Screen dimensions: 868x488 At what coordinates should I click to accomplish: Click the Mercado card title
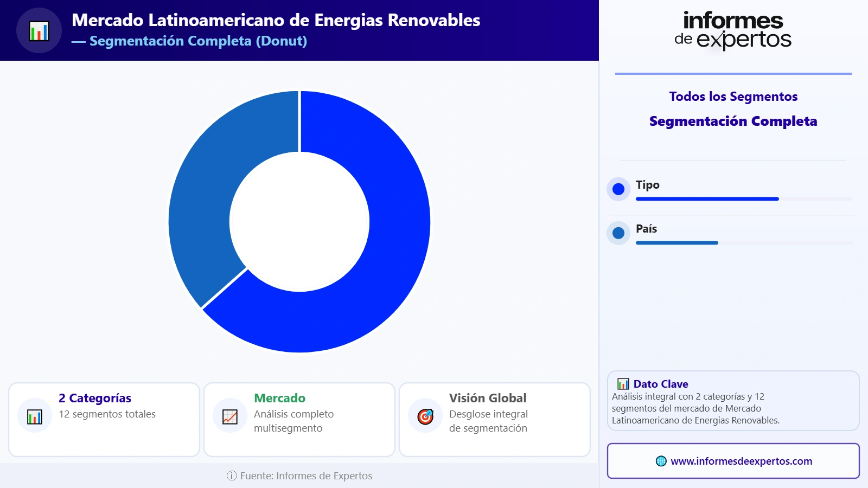[x=279, y=398]
